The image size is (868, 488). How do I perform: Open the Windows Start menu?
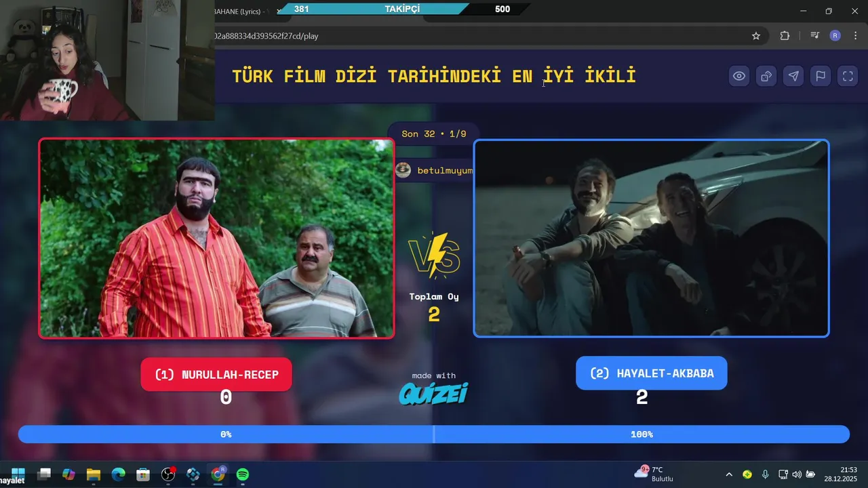click(x=18, y=474)
